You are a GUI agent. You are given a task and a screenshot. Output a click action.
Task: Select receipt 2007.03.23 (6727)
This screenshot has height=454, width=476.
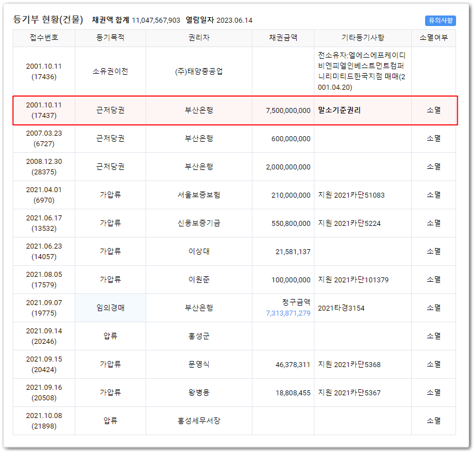pos(44,138)
